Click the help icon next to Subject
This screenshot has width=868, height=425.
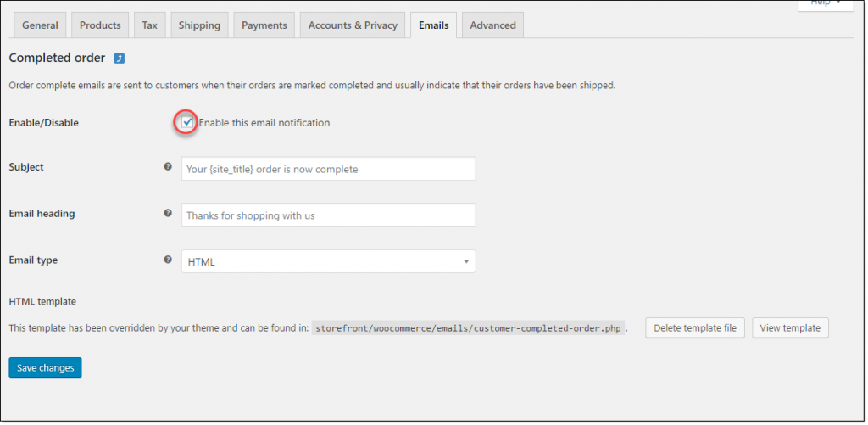coord(168,166)
